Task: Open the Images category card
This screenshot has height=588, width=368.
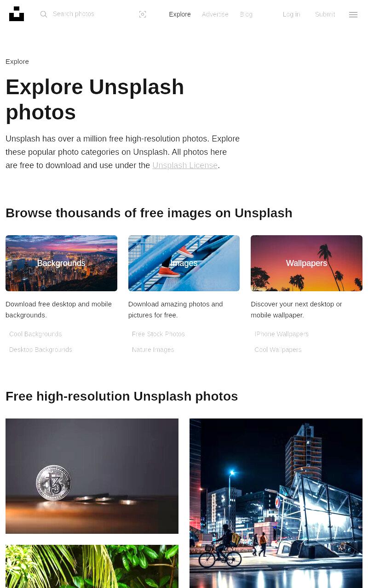Action: [184, 263]
